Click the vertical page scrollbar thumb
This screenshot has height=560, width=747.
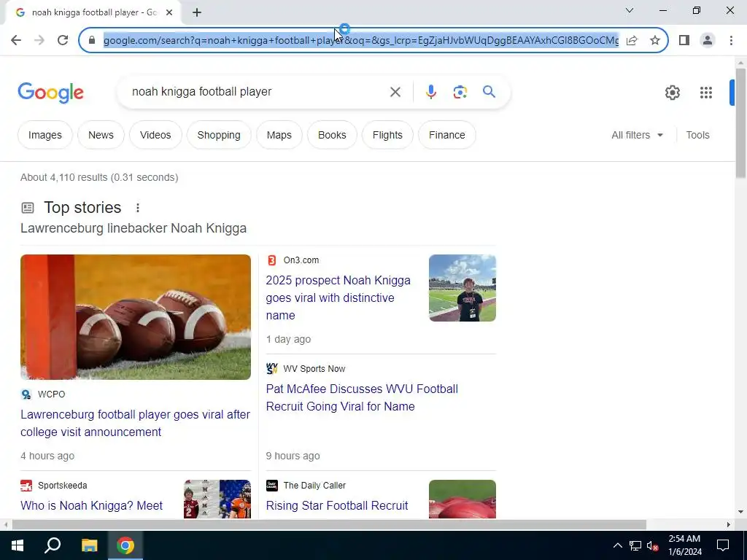(740, 123)
